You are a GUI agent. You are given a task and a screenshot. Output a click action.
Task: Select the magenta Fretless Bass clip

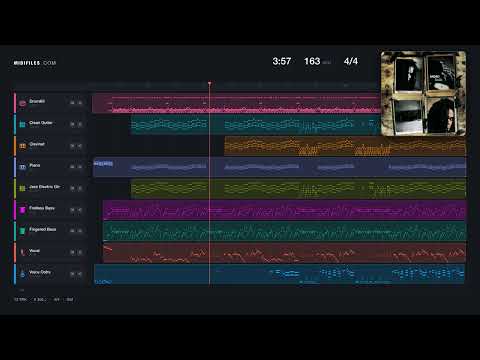click(284, 210)
